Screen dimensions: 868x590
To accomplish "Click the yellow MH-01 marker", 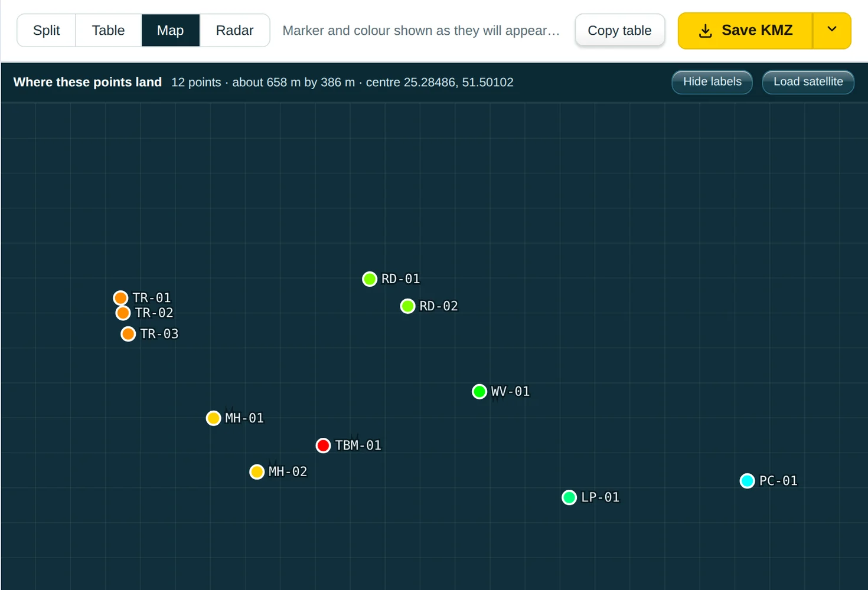I will click(213, 418).
